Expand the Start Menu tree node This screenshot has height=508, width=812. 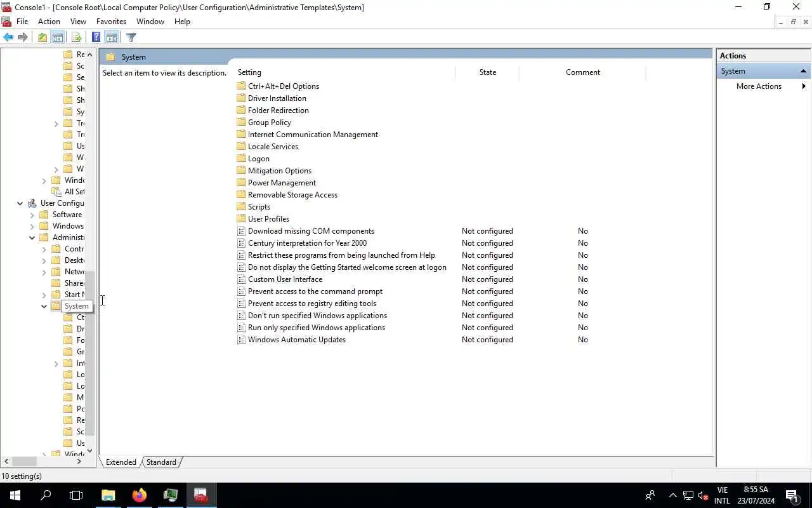(44, 295)
